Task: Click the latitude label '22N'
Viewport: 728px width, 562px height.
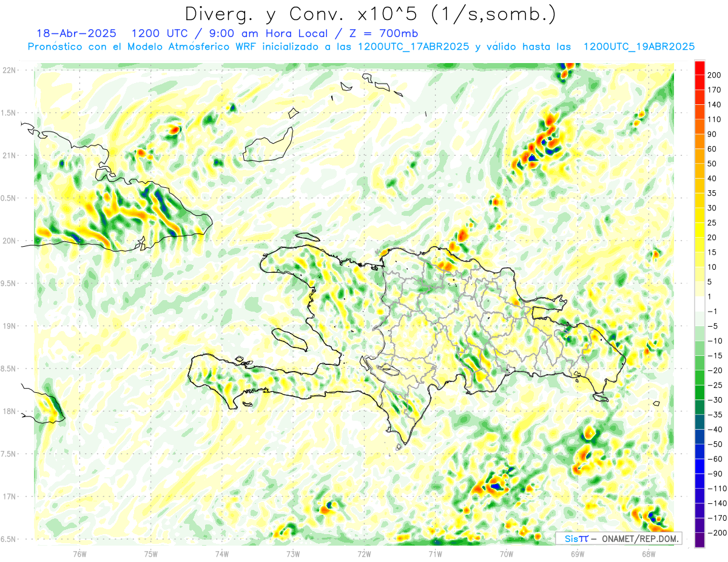Action: [9, 70]
